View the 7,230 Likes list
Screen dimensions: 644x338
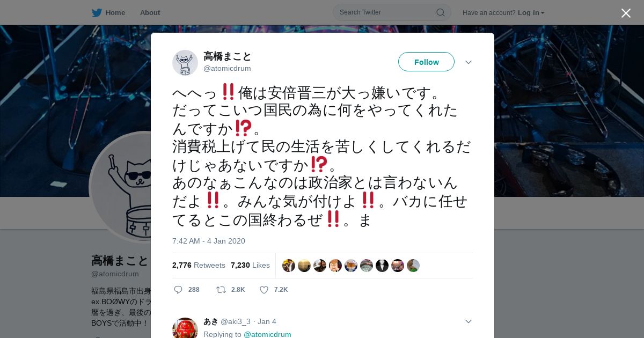coord(250,265)
